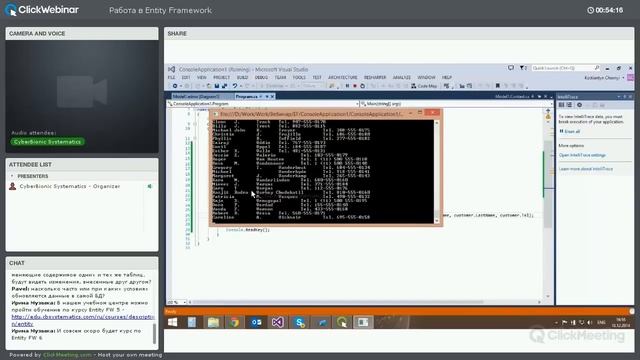
Task: Click first IntelliTrace panel view icon
Action: (x=562, y=105)
